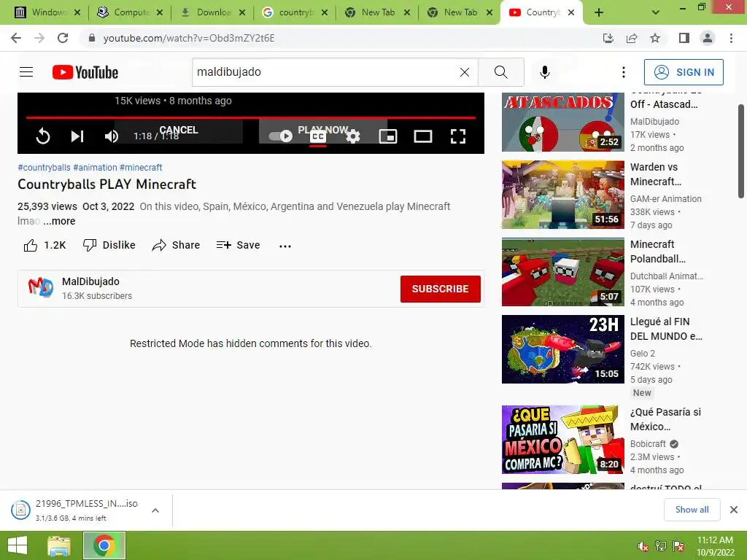This screenshot has width=747, height=560.
Task: Click PLAY NOW for next video
Action: pyautogui.click(x=322, y=130)
